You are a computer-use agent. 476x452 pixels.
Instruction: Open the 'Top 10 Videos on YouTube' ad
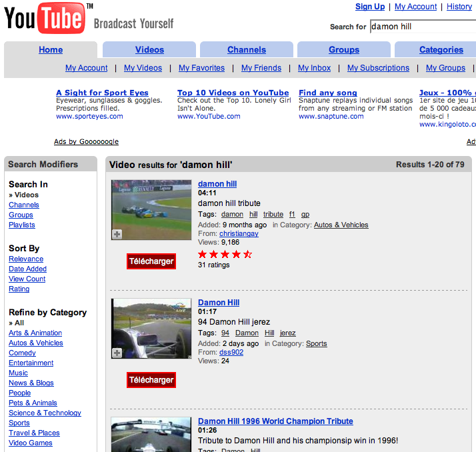click(233, 93)
